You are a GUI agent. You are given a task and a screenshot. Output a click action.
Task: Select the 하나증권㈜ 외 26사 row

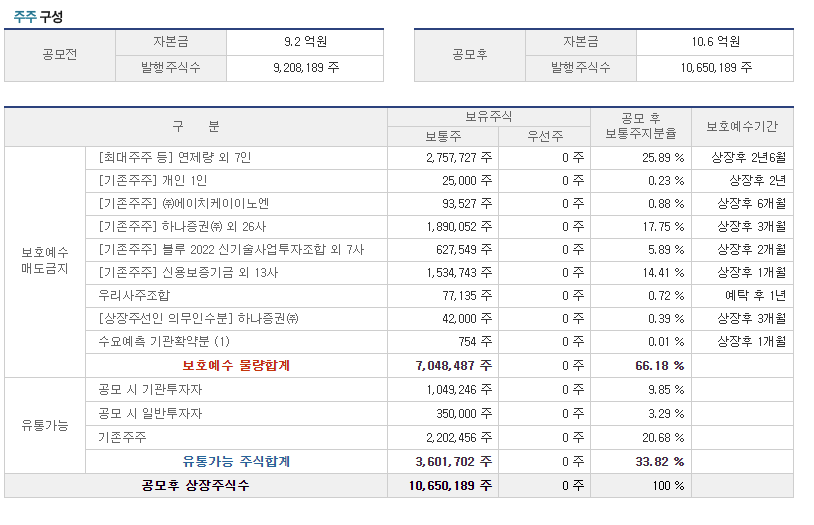click(x=236, y=226)
